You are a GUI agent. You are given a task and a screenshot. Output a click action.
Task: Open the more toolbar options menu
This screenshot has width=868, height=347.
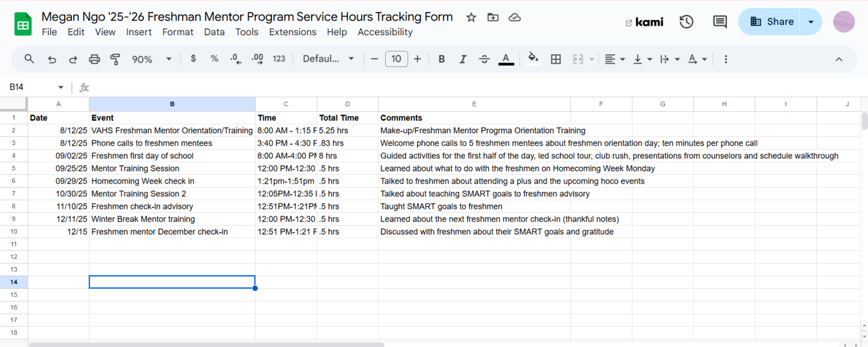[726, 59]
